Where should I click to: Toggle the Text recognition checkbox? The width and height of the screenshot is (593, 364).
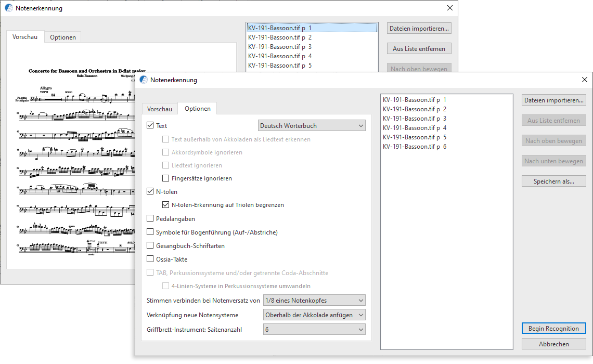tap(150, 126)
